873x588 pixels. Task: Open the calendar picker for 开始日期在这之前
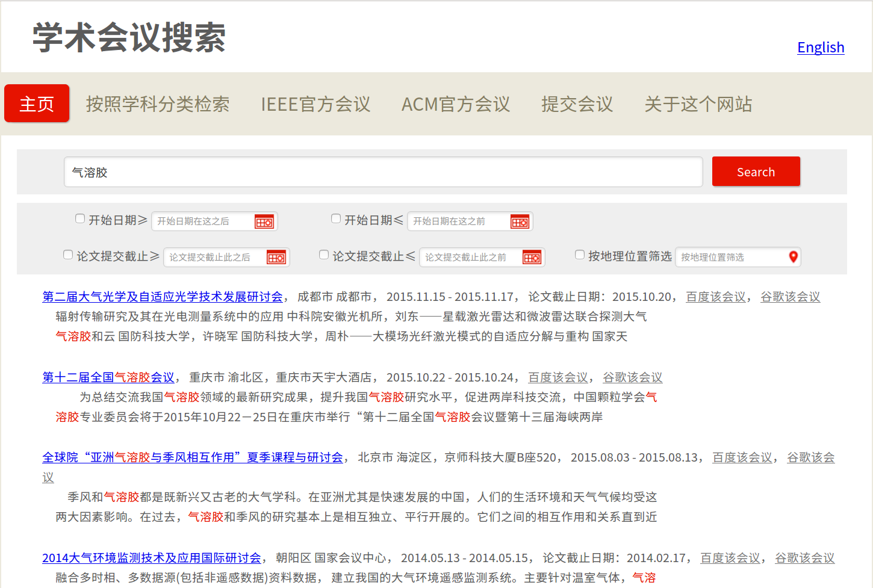coord(520,221)
